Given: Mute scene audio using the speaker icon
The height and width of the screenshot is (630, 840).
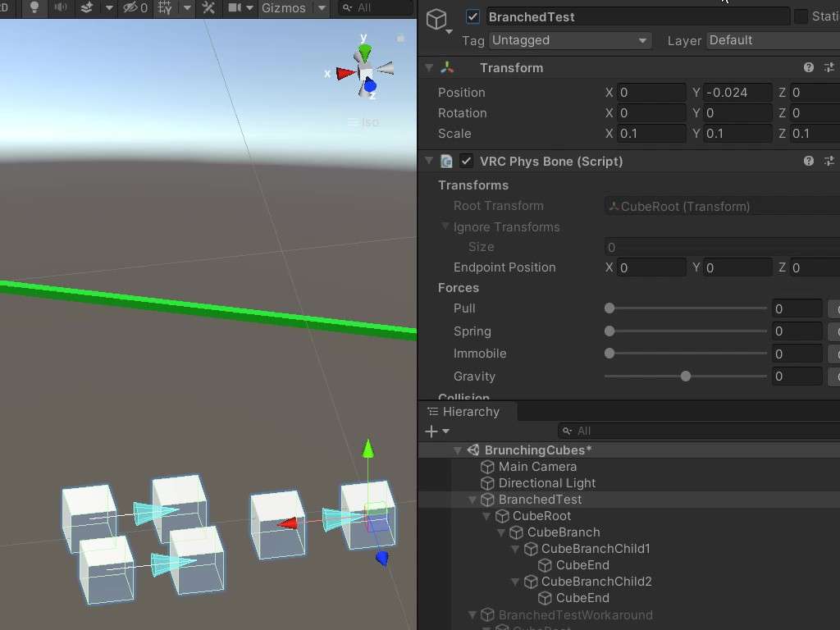Looking at the screenshot, I should [61, 8].
